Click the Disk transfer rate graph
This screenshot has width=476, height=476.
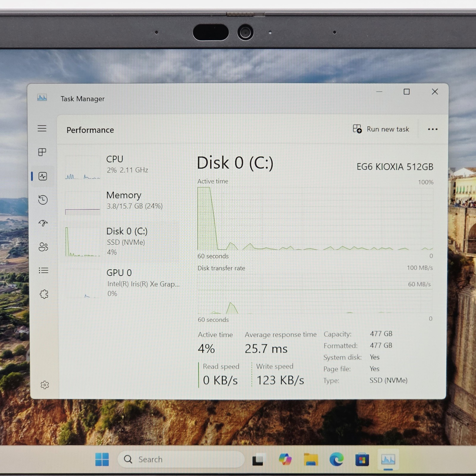(x=315, y=294)
